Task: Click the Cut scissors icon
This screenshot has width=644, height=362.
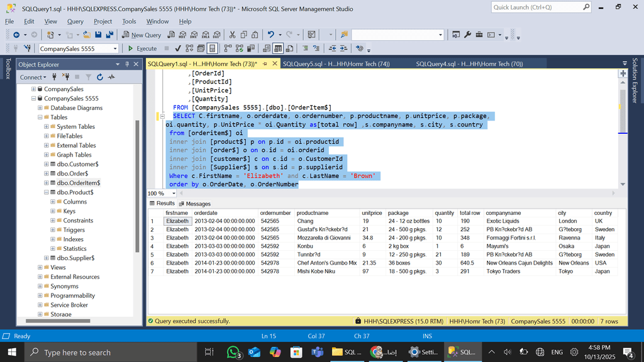Action: click(233, 35)
